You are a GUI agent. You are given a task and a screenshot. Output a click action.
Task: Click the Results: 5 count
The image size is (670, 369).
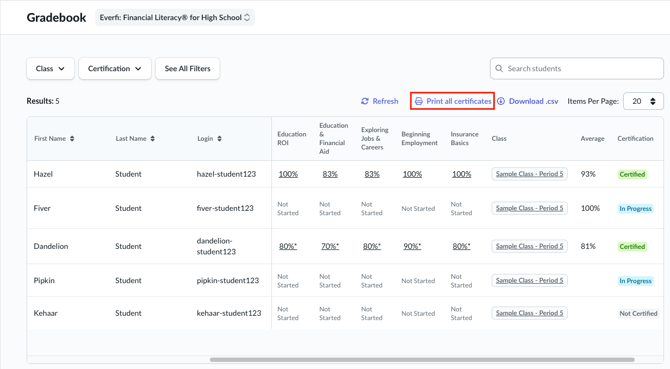click(43, 101)
